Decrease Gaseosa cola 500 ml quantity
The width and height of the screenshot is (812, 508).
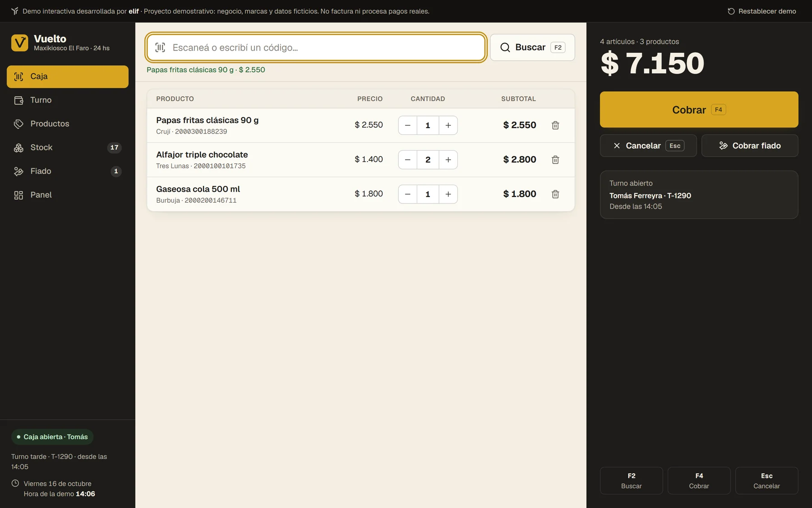point(408,194)
